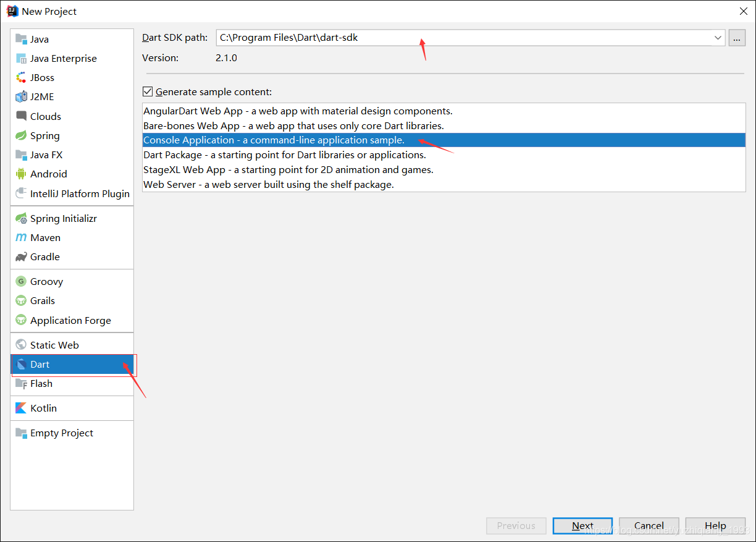Open Help for the dialog
Screen dimensions: 756x542
[715, 526]
